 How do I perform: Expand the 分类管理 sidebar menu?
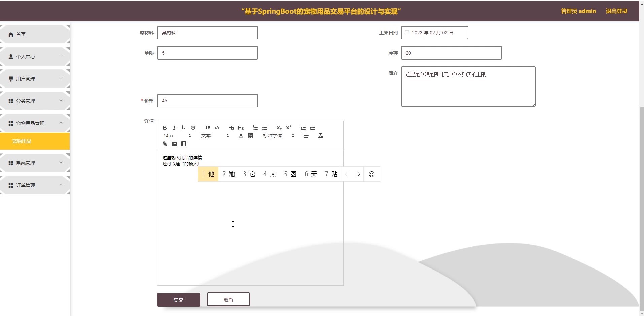[x=35, y=101]
